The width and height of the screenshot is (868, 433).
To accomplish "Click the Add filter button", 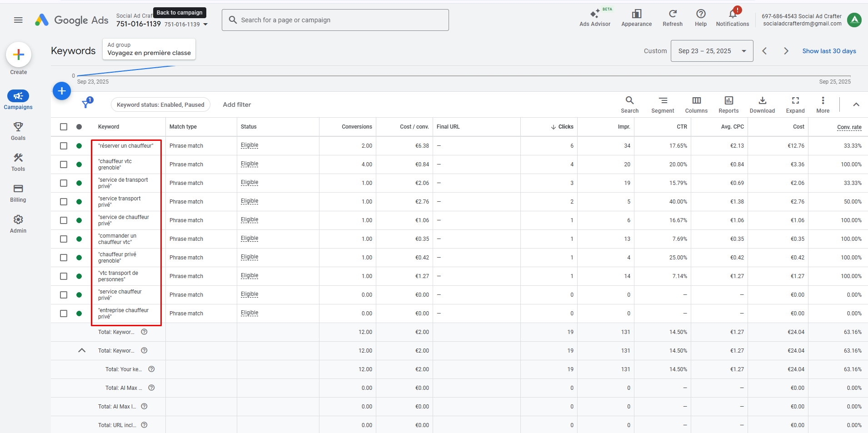I will 237,105.
